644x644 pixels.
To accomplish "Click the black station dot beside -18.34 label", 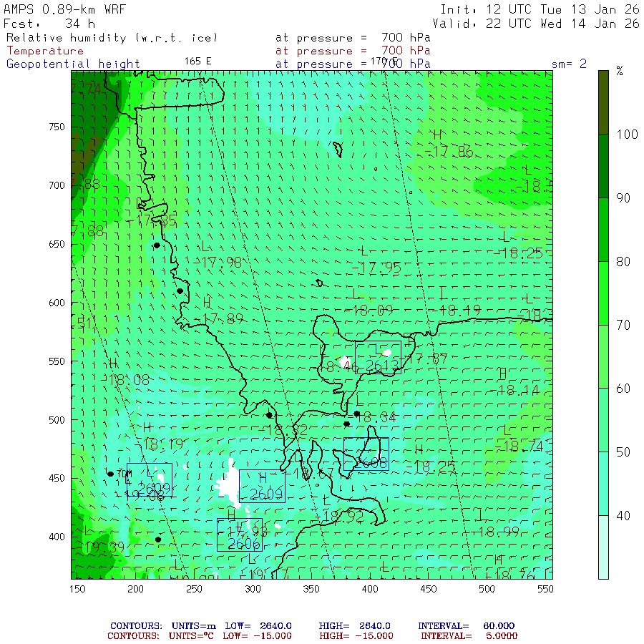I will pyautogui.click(x=356, y=414).
